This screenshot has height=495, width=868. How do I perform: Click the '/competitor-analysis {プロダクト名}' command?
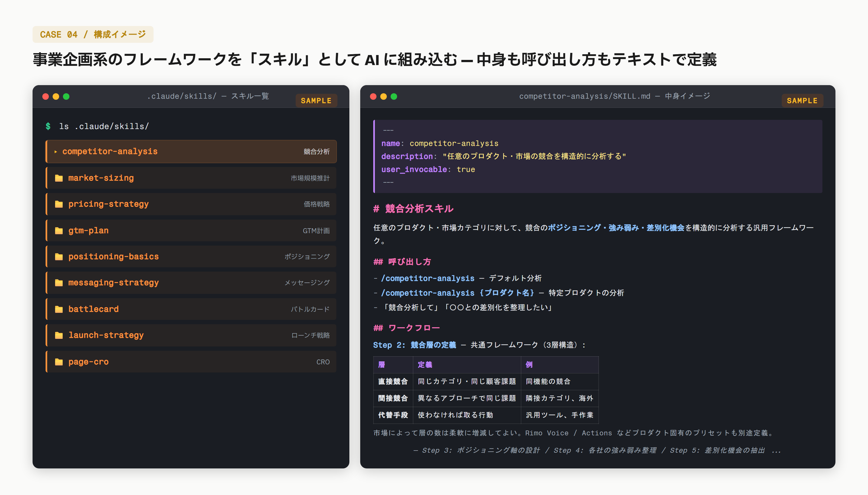pos(458,293)
